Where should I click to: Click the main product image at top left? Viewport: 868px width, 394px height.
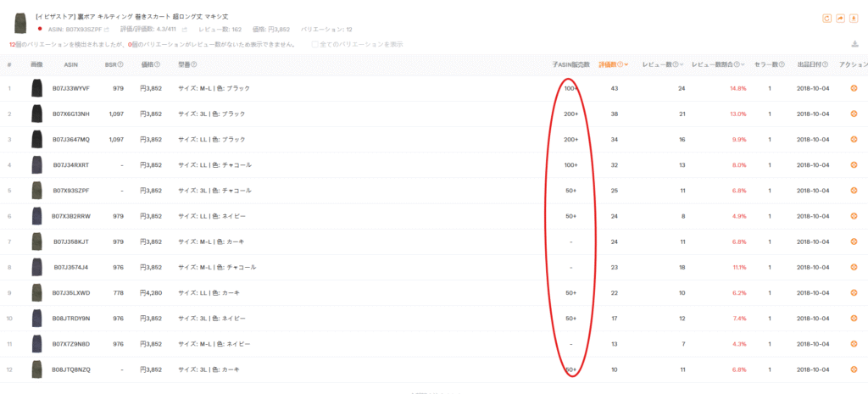tap(21, 23)
